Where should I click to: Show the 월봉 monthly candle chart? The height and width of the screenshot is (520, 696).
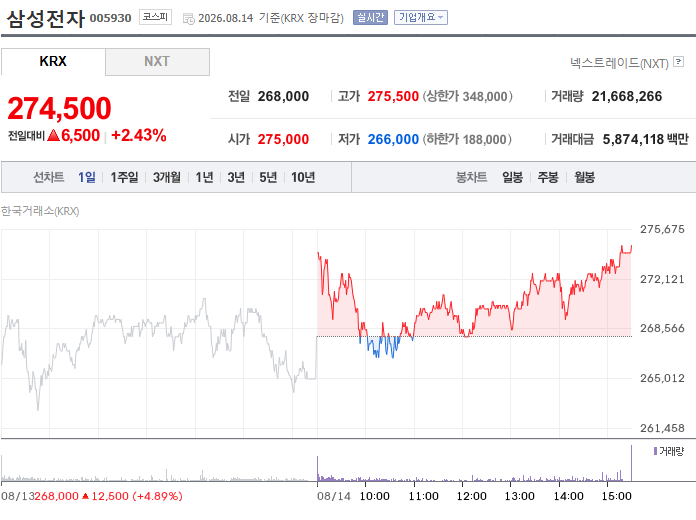(584, 177)
